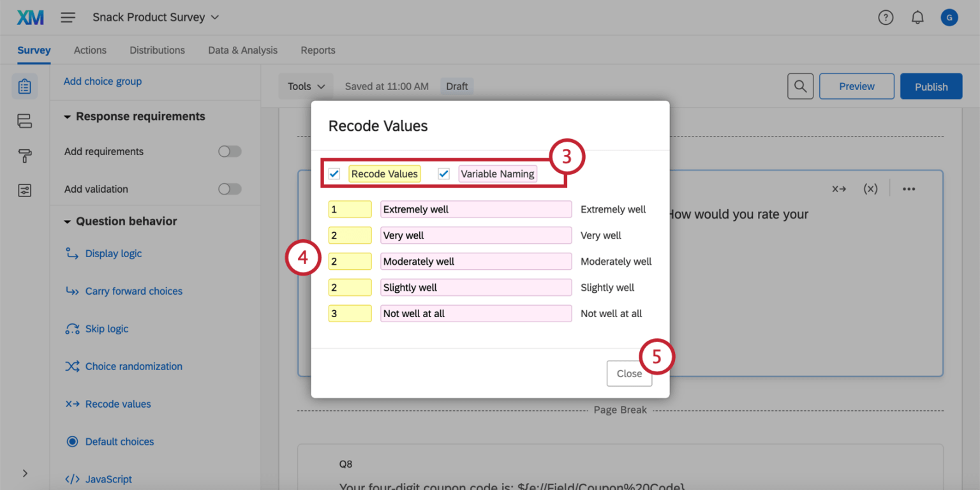Screen dimensions: 980x490
Task: Open the Tools dropdown
Action: click(x=305, y=85)
